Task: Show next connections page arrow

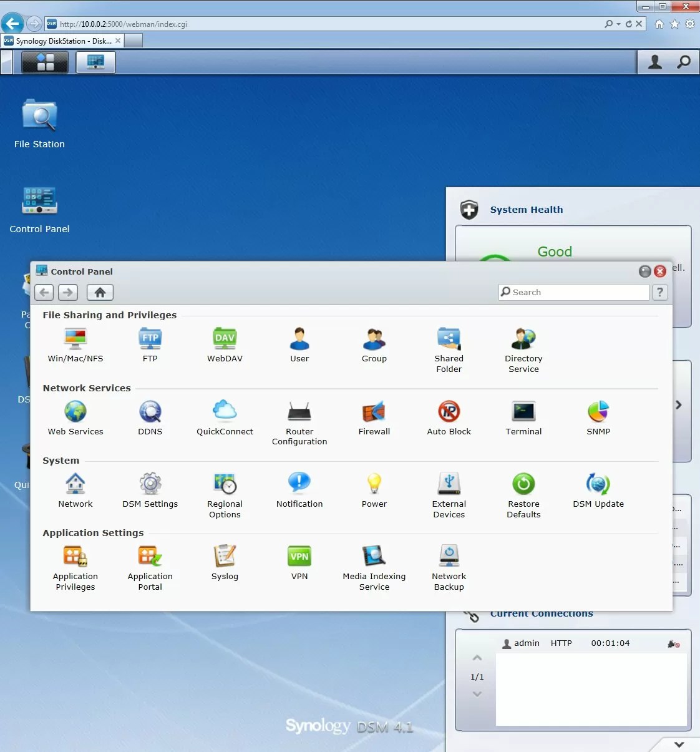Action: pyautogui.click(x=477, y=694)
